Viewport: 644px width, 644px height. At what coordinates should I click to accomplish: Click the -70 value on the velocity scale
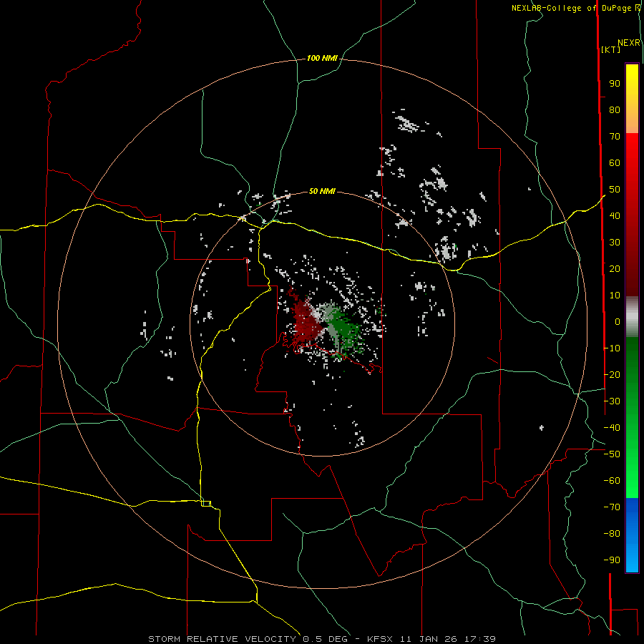[612, 507]
